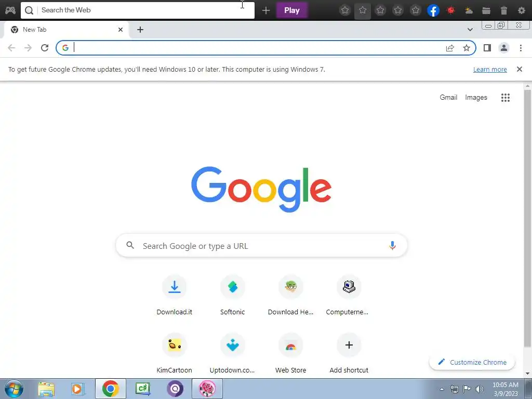Open the Action Center flag tray icon
The image size is (532, 399).
pyautogui.click(x=467, y=389)
